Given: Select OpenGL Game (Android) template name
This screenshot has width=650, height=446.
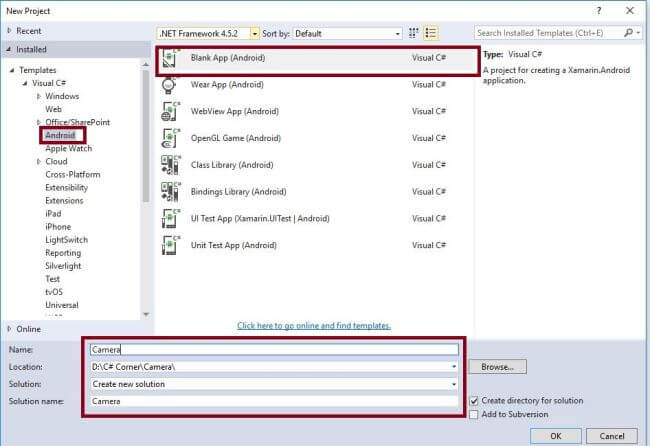Looking at the screenshot, I should coord(236,138).
